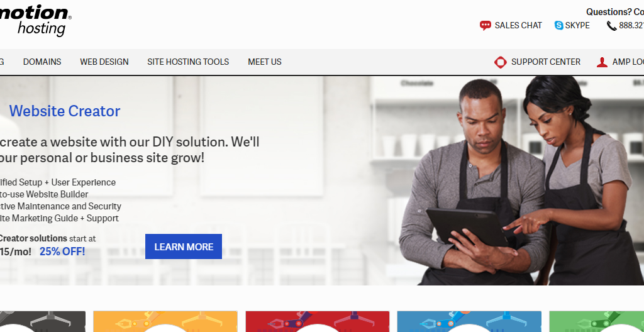The image size is (644, 332).
Task: Click the SKYPE link text
Action: pos(577,26)
